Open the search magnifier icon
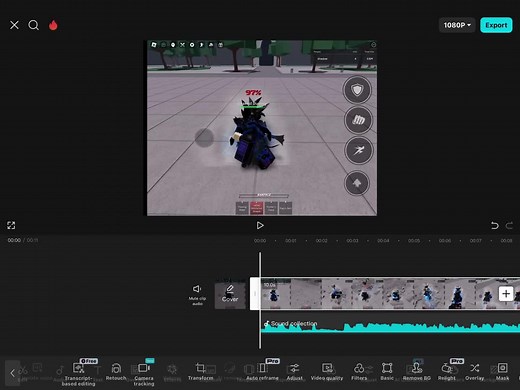 tap(33, 25)
